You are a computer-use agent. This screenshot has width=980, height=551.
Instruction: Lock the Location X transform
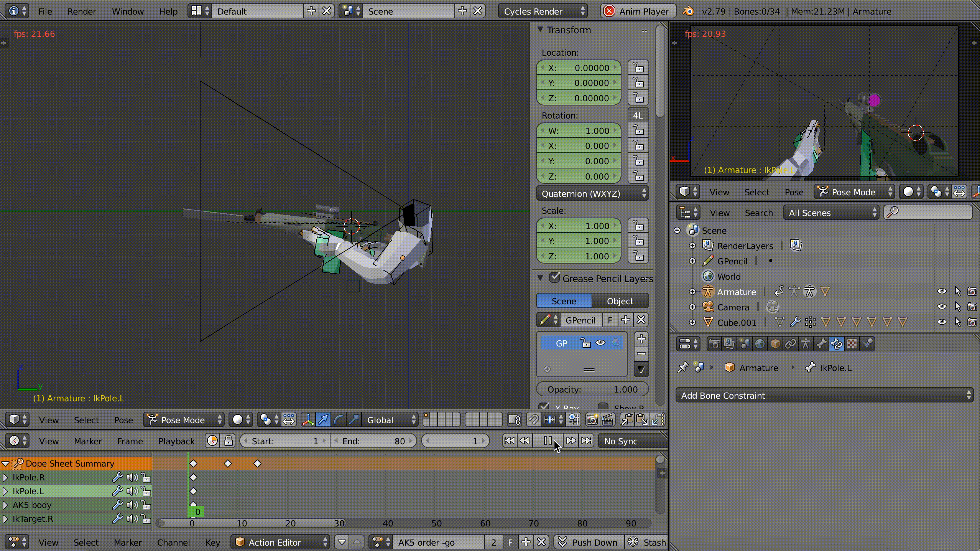(638, 68)
